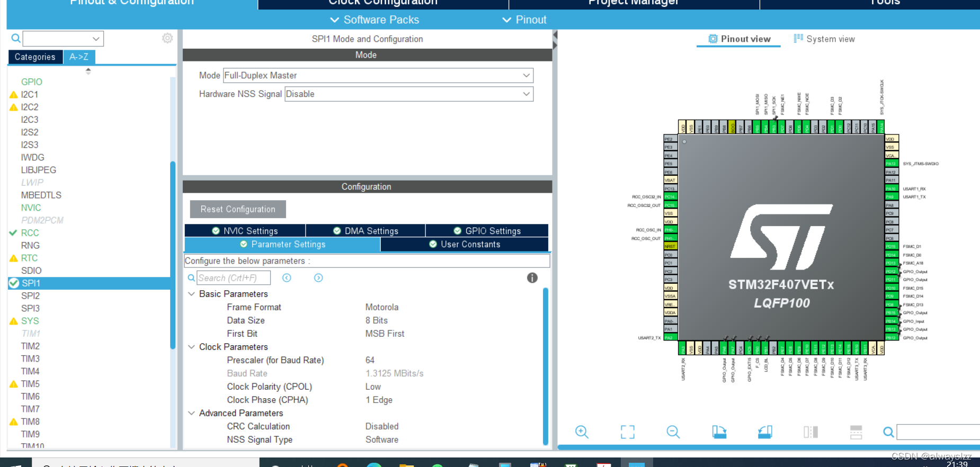
Task: Click the zoom in magnifier icon
Action: [582, 432]
